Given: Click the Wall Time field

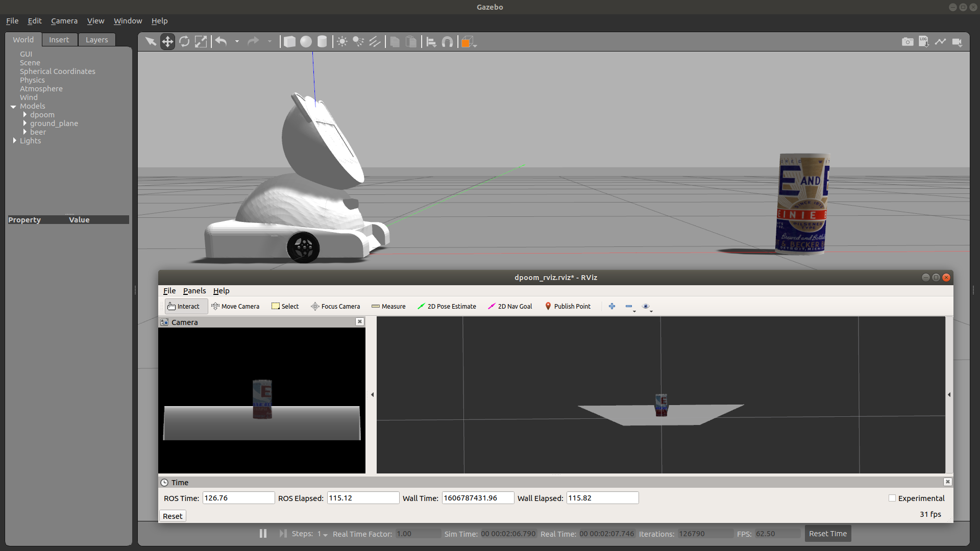Looking at the screenshot, I should pos(478,498).
